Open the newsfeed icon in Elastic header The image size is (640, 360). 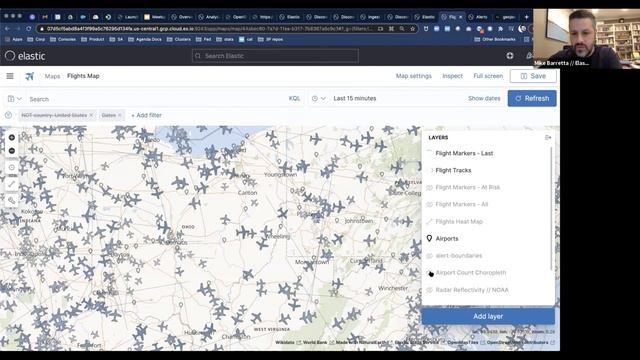click(529, 56)
